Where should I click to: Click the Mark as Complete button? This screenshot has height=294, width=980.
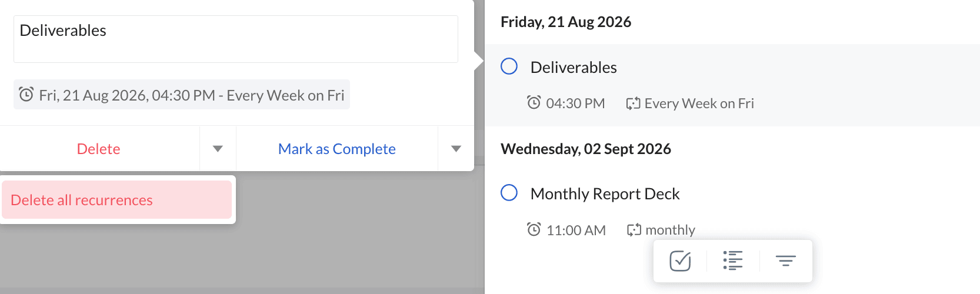(337, 149)
